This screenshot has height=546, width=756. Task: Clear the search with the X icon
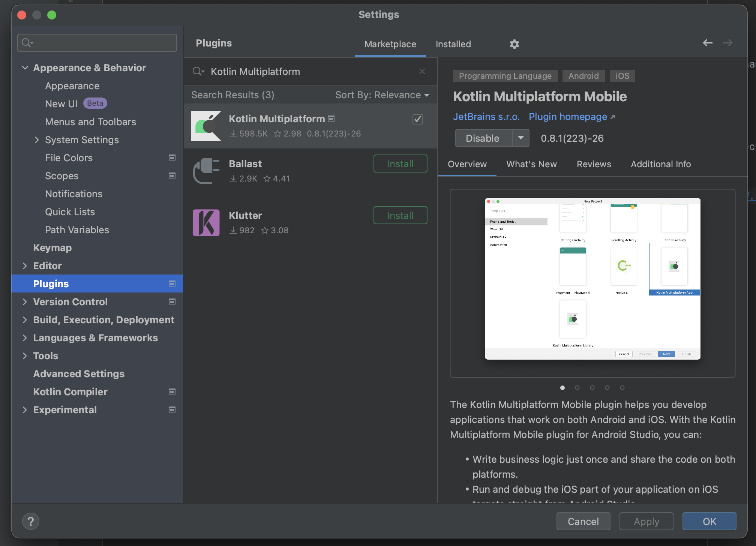pyautogui.click(x=422, y=71)
